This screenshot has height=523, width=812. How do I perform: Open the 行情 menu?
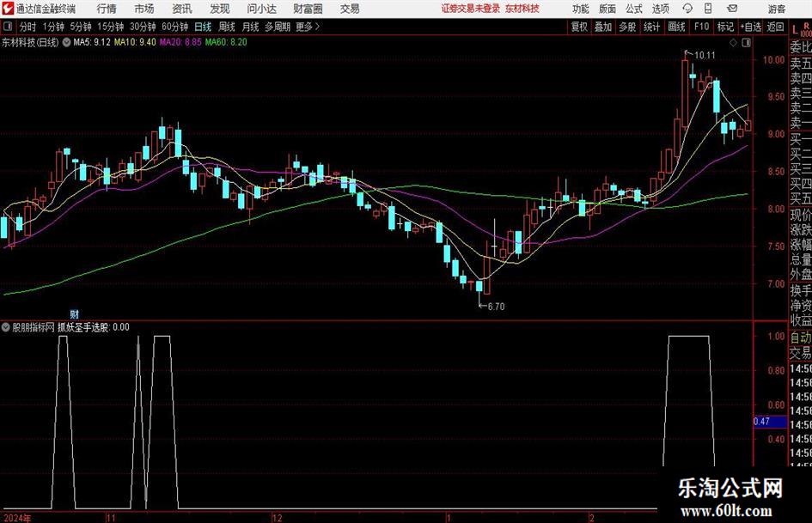(x=107, y=9)
